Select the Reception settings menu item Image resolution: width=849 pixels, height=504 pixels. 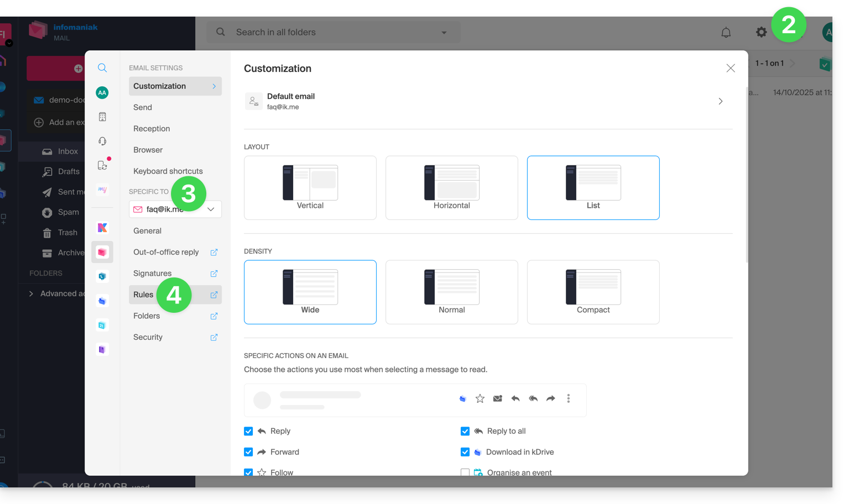pyautogui.click(x=152, y=129)
